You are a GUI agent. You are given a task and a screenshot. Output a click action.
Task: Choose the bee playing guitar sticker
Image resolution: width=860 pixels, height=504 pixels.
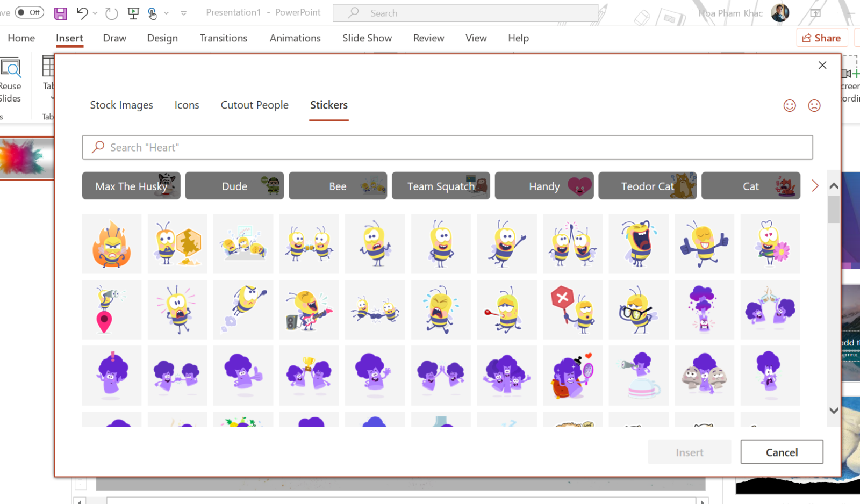coord(309,309)
